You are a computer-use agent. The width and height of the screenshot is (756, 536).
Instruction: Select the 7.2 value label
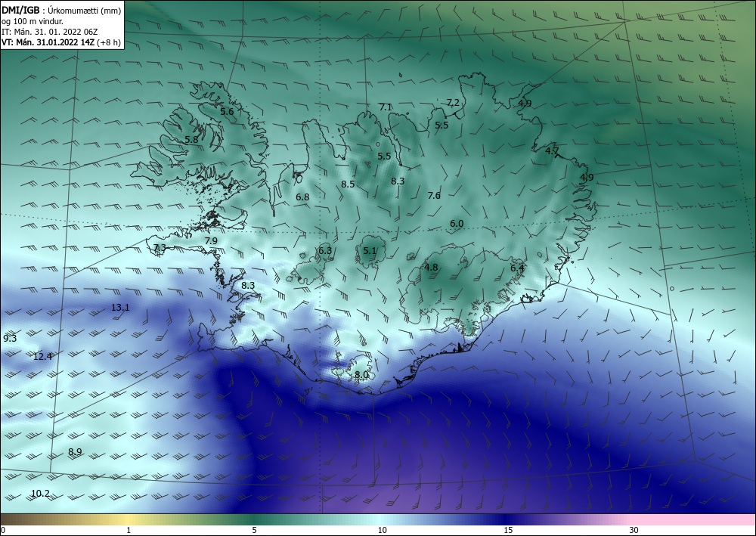[x=453, y=103]
